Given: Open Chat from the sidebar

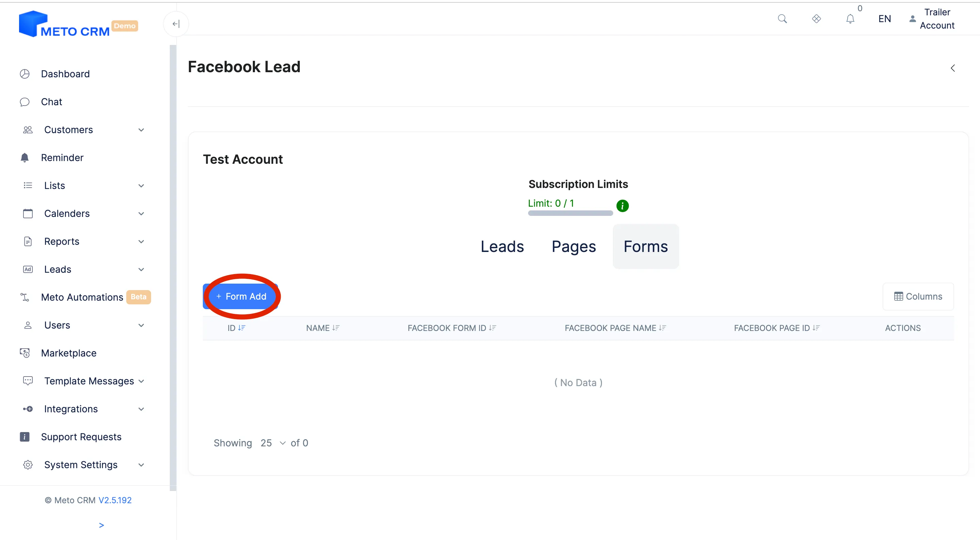Looking at the screenshot, I should [x=51, y=102].
